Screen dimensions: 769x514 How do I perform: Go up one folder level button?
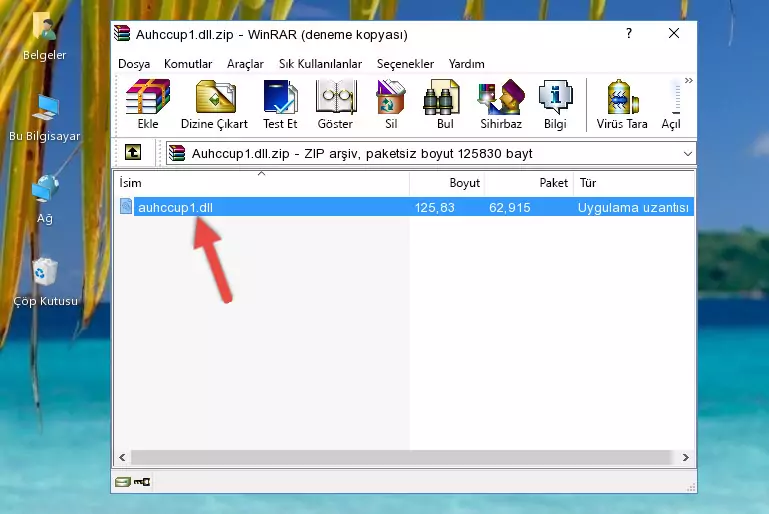133,153
